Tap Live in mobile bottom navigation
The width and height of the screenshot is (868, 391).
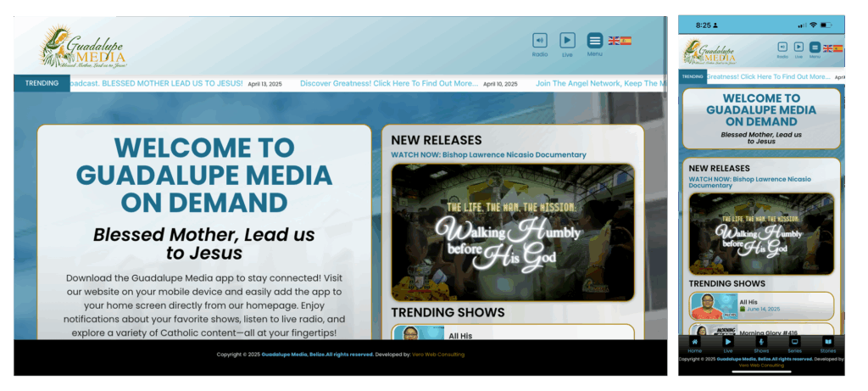pyautogui.click(x=727, y=344)
